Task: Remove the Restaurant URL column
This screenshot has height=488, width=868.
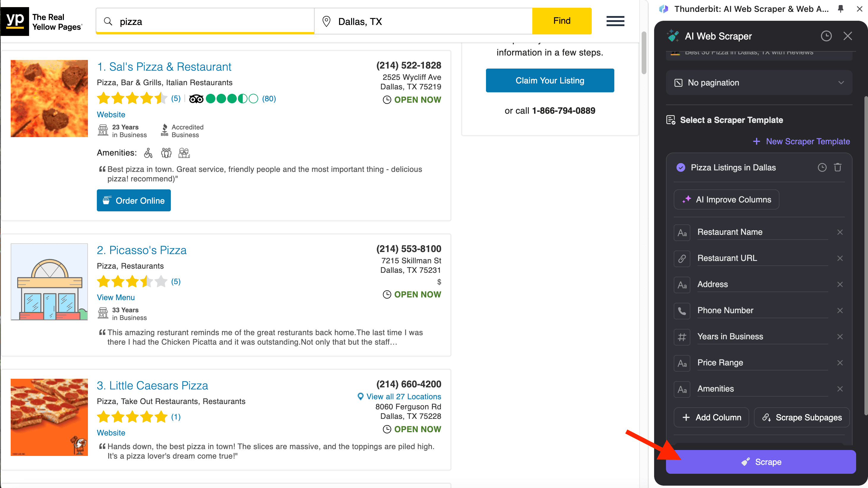Action: point(840,258)
